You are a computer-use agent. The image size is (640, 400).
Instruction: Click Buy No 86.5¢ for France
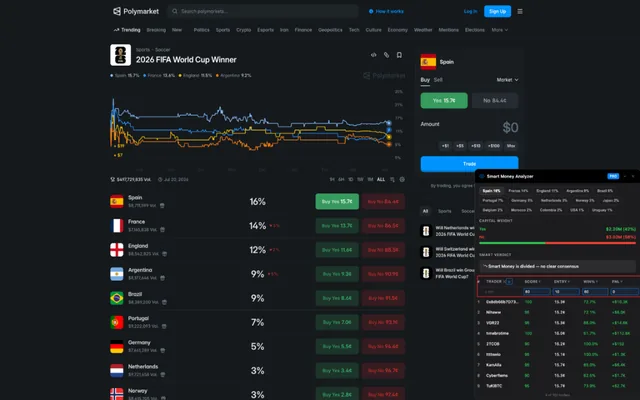click(383, 226)
